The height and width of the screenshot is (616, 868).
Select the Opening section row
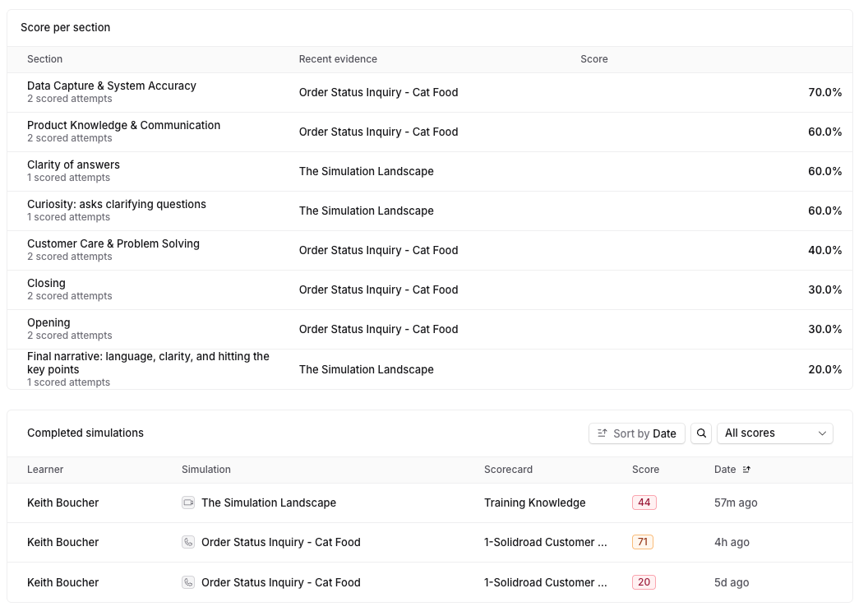tap(430, 329)
